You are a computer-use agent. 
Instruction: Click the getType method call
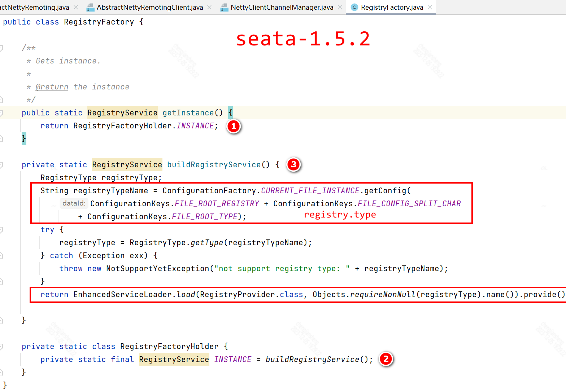tap(207, 243)
